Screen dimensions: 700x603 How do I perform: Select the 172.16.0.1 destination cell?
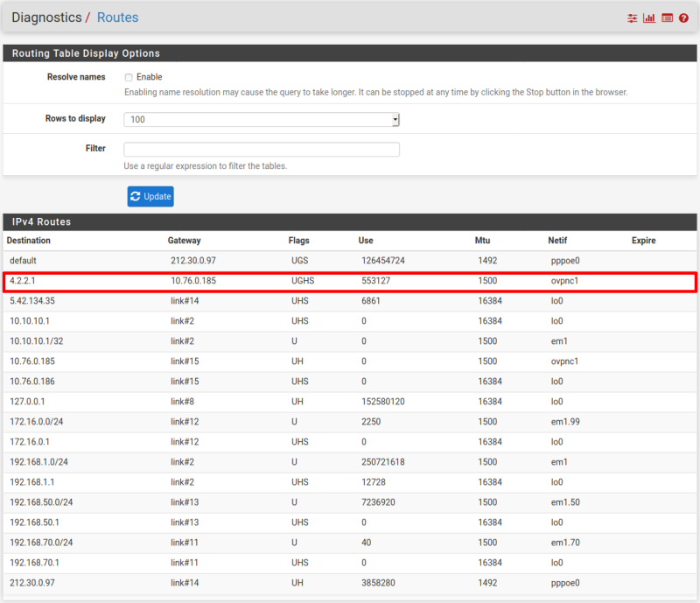[x=30, y=441]
